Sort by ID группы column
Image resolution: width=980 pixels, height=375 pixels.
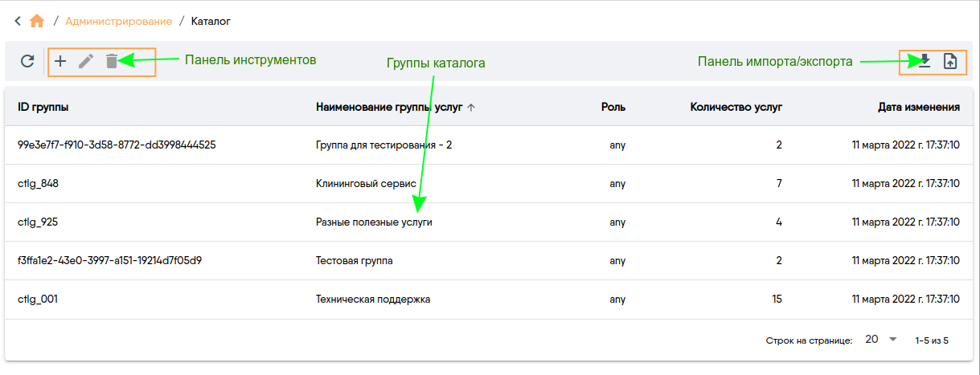[43, 107]
